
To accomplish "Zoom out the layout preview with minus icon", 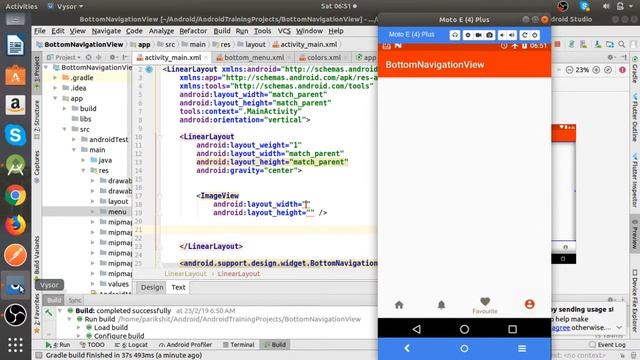I will 569,70.
